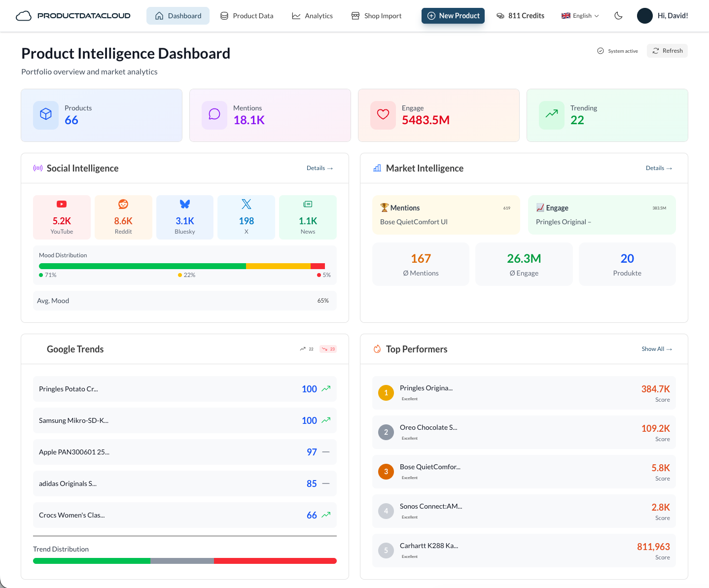Screen dimensions: 709x588
Task: Open the Shop Import tab
Action: coord(376,16)
